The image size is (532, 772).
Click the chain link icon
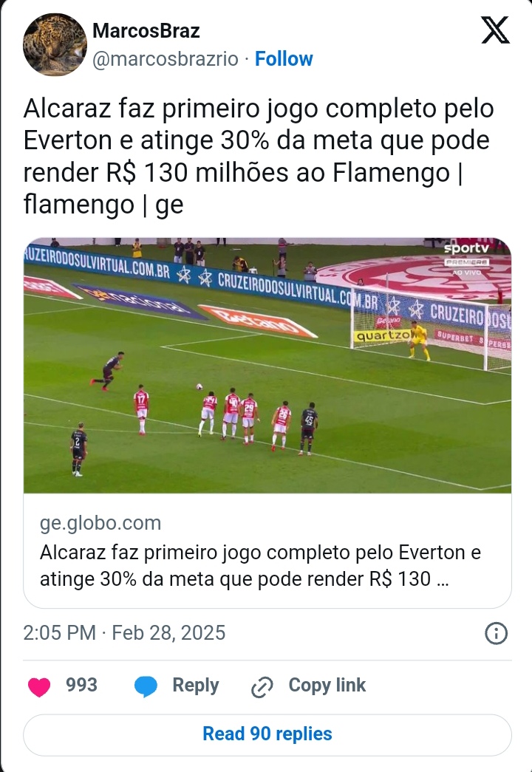pyautogui.click(x=262, y=687)
